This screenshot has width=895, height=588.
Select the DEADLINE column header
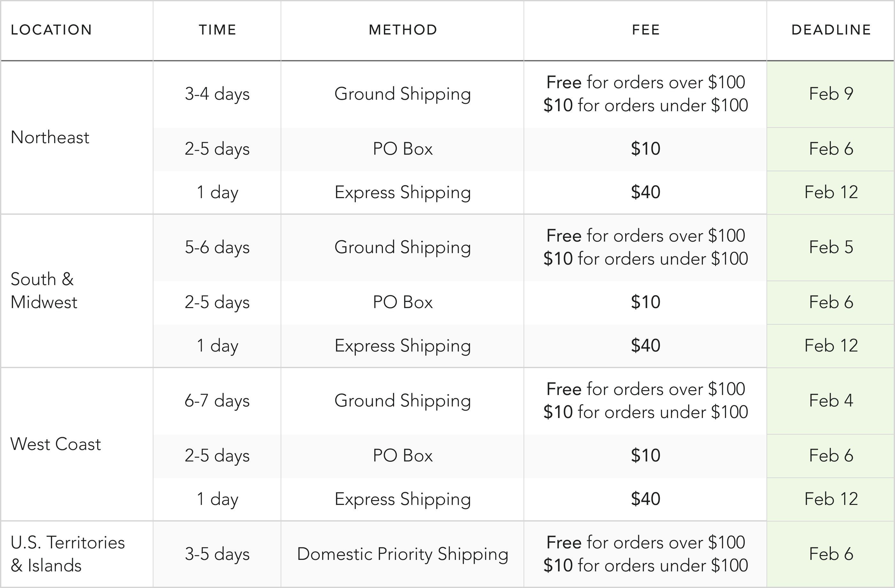tap(831, 30)
